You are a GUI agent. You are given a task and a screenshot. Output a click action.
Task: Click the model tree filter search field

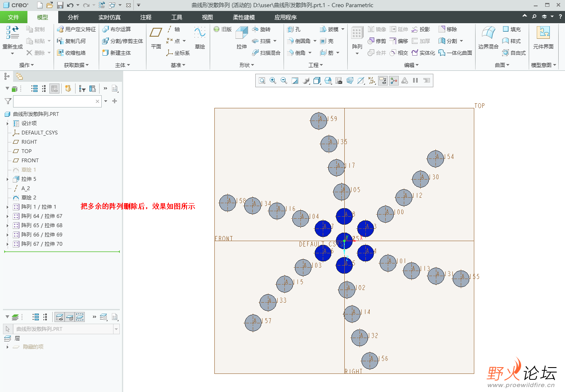57,101
